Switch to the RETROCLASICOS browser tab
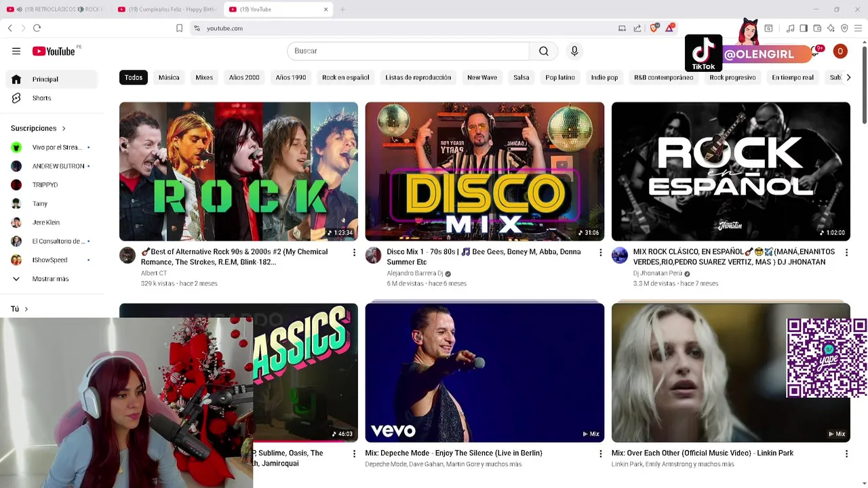Screen dimensions: 868x488 point(56,9)
